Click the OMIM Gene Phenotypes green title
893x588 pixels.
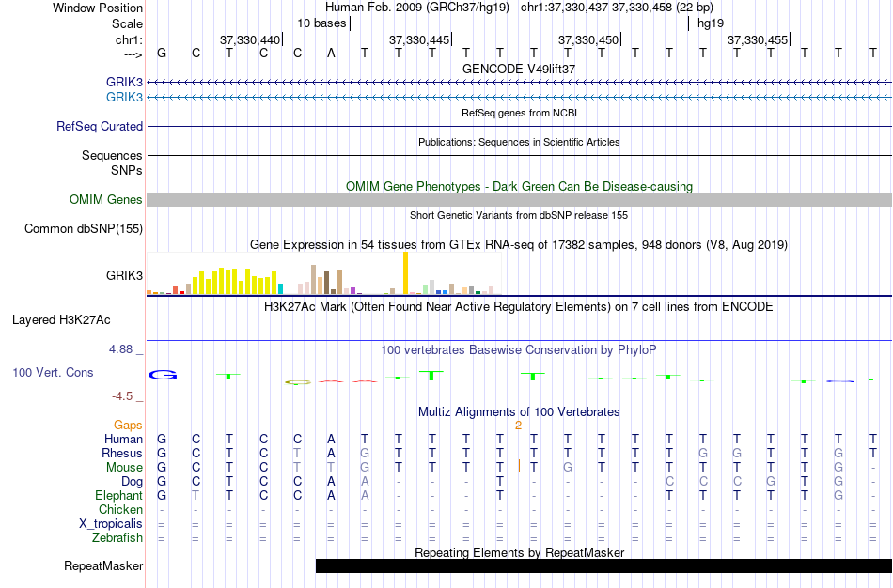coord(519,186)
